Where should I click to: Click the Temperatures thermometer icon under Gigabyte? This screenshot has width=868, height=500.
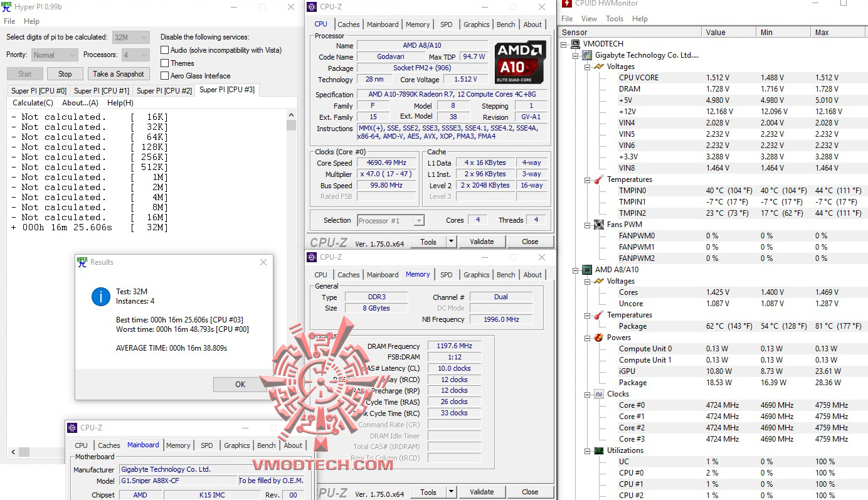coord(598,179)
